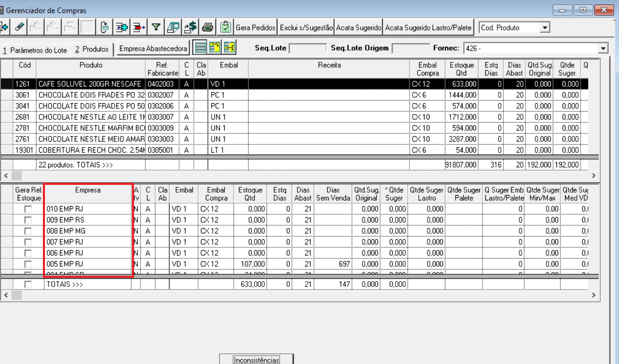This screenshot has width=619, height=364.
Task: Click the red remove-row icon
Action: pos(139,27)
